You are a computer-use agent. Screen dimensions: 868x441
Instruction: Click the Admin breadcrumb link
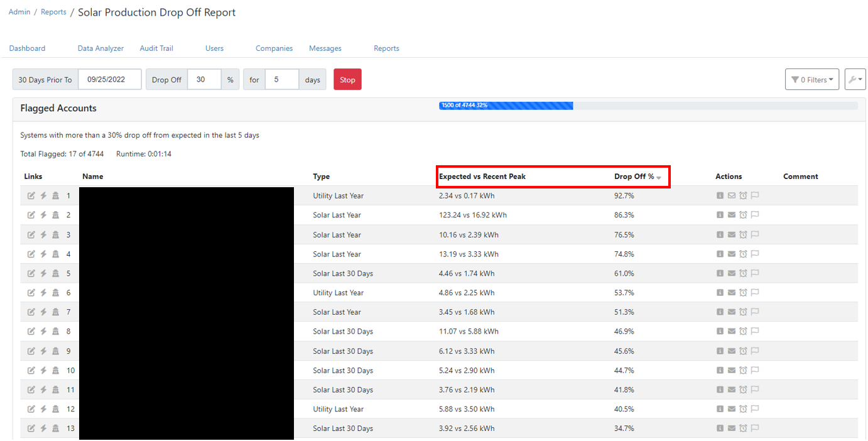[x=19, y=12]
